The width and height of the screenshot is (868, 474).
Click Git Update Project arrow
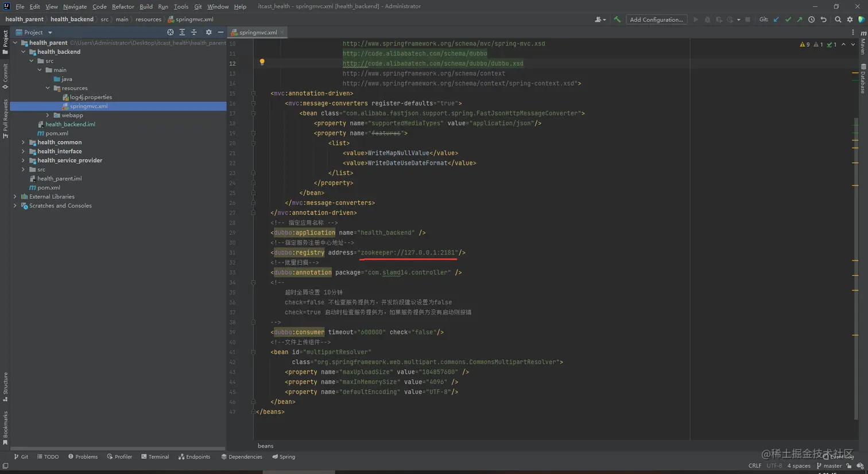point(776,20)
